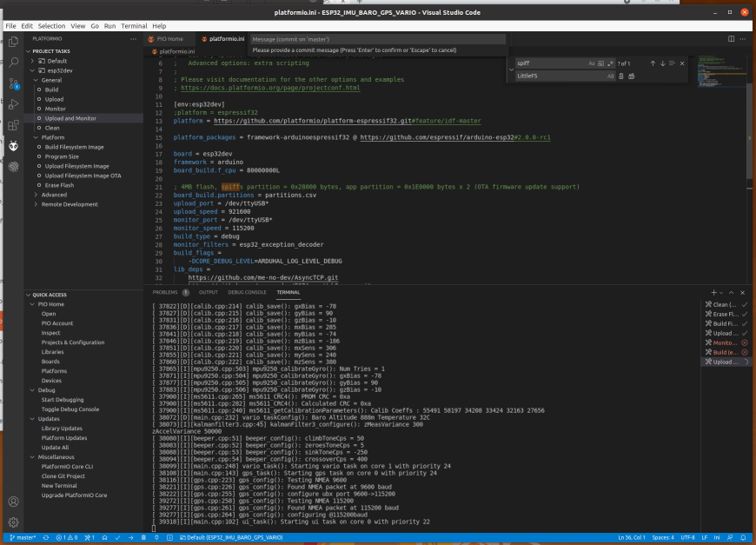
Task: Click the New Terminal plus icon
Action: point(713,292)
